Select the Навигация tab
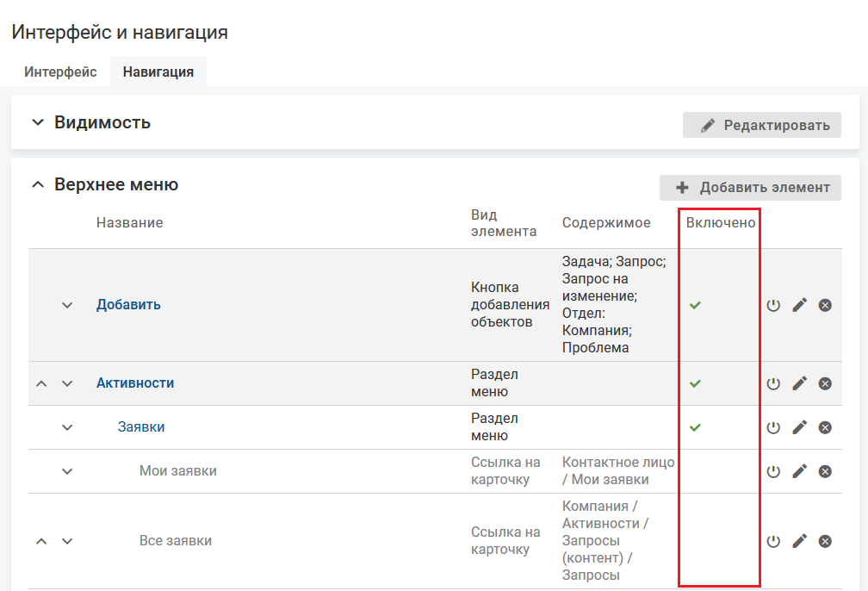 tap(158, 72)
